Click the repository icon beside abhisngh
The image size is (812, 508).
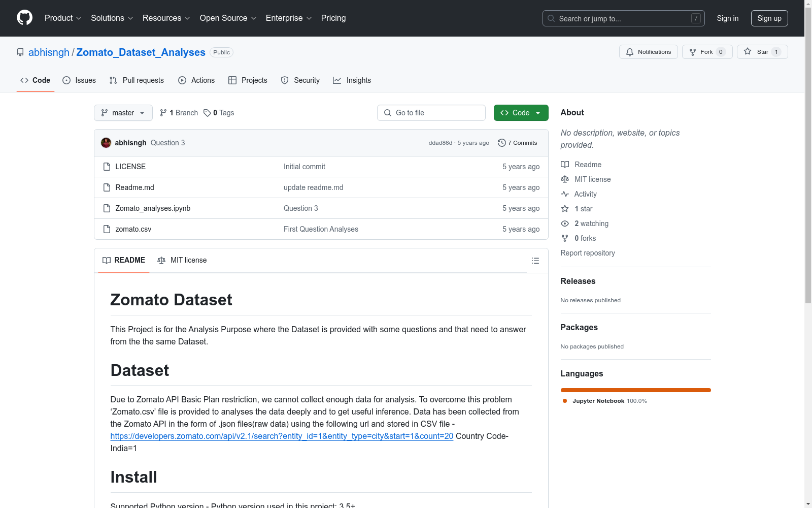(20, 52)
